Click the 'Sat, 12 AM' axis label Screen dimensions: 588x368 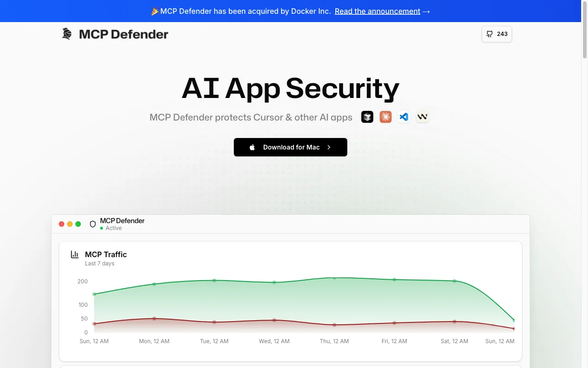click(454, 341)
